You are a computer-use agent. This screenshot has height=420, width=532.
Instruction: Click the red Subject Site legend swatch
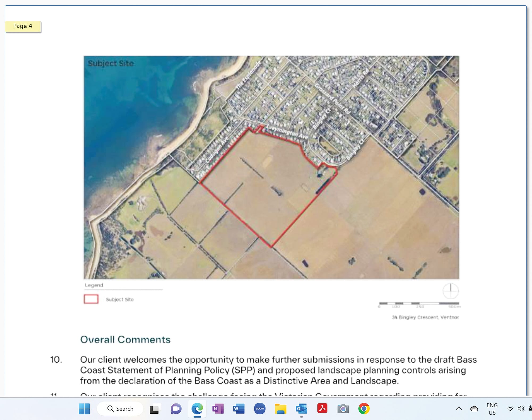point(91,299)
